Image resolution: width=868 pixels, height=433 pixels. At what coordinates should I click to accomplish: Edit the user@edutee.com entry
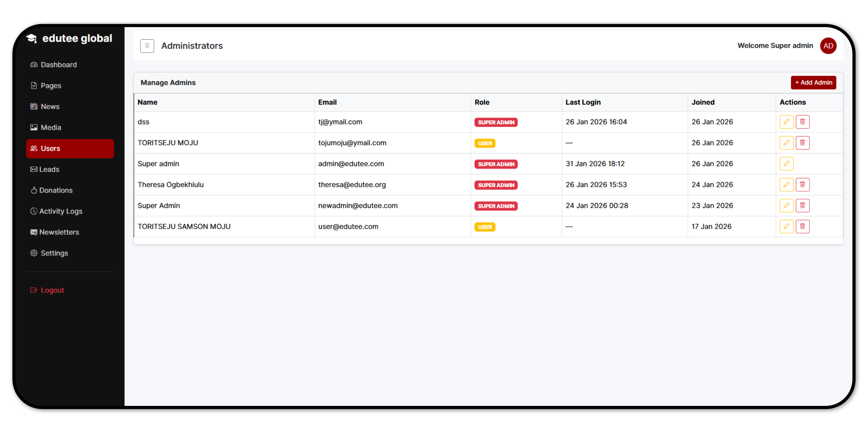pyautogui.click(x=786, y=227)
